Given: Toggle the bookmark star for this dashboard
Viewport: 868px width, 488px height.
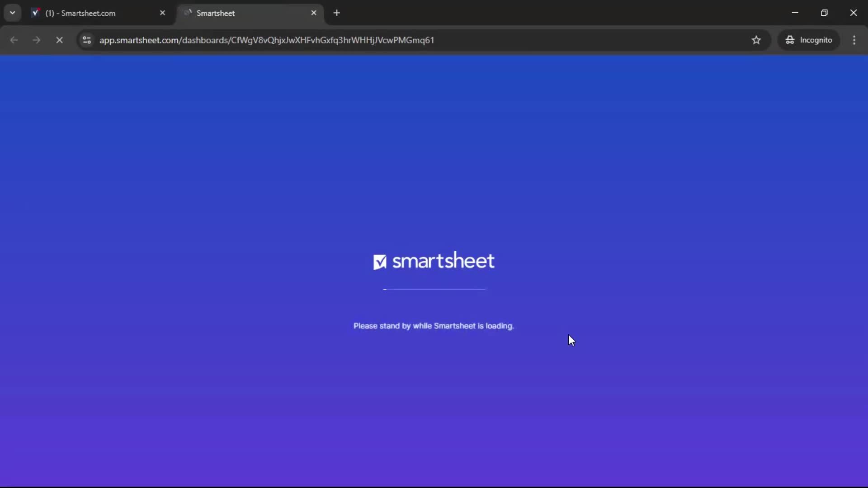Looking at the screenshot, I should tap(756, 40).
